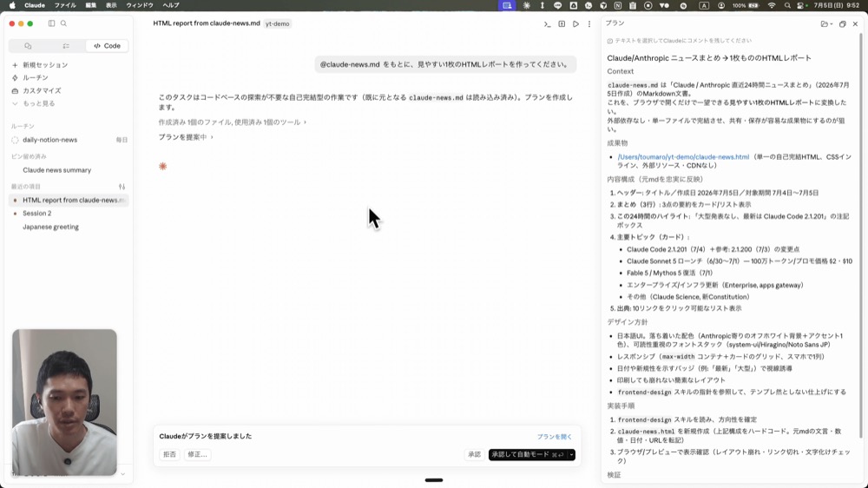Close the プラン panel
Screen dimensions: 868x488
tap(855, 23)
